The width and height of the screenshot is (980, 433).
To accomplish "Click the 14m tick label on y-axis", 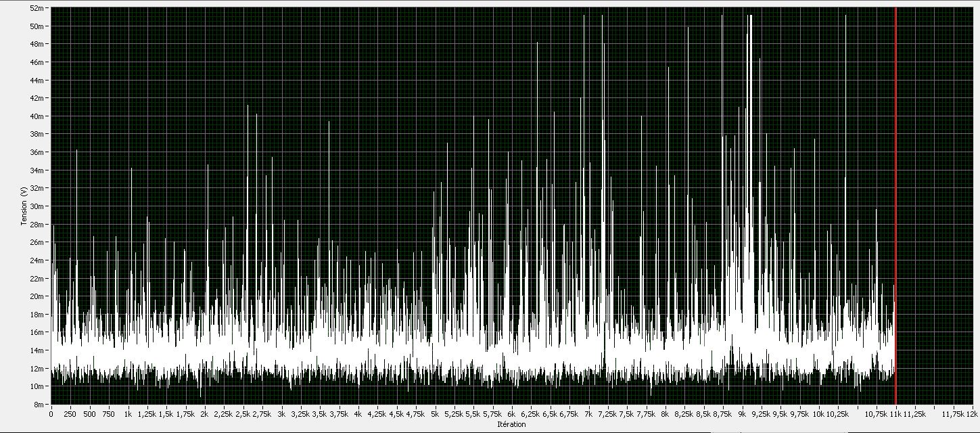I will [x=38, y=350].
